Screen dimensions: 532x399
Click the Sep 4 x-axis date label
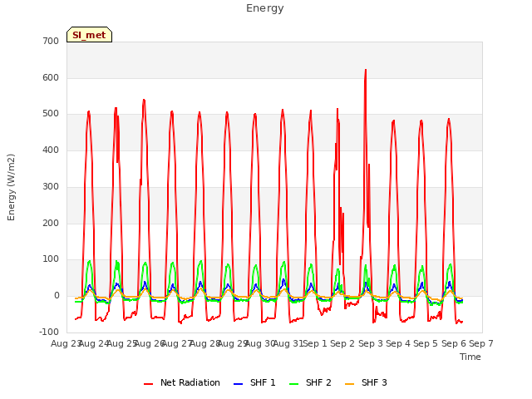click(x=398, y=343)
